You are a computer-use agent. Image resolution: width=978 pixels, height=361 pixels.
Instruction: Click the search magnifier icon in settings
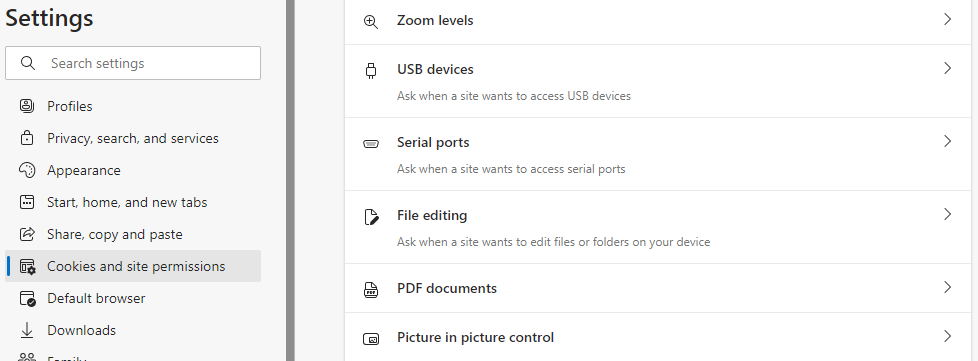[x=27, y=63]
